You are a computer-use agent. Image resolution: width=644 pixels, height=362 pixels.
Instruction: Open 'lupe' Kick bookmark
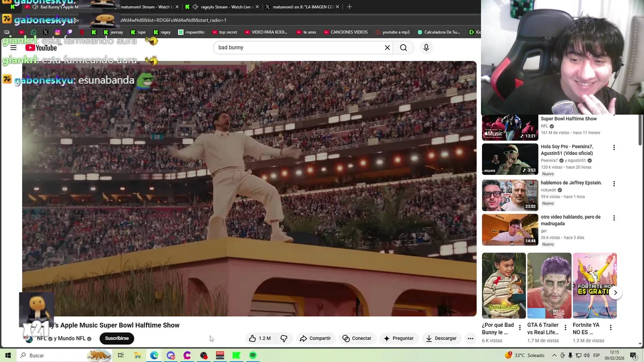coord(138,32)
